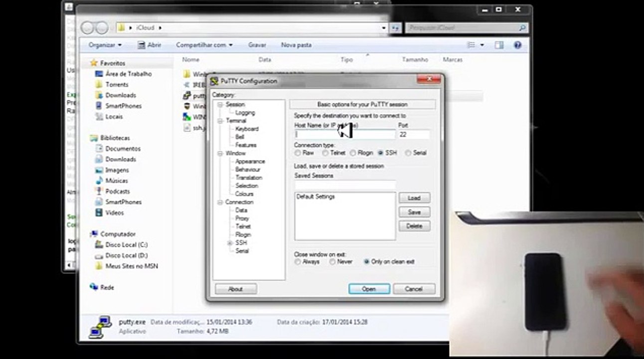The height and width of the screenshot is (359, 644).
Task: Open the Organizar dropdown menu
Action: click(x=105, y=45)
